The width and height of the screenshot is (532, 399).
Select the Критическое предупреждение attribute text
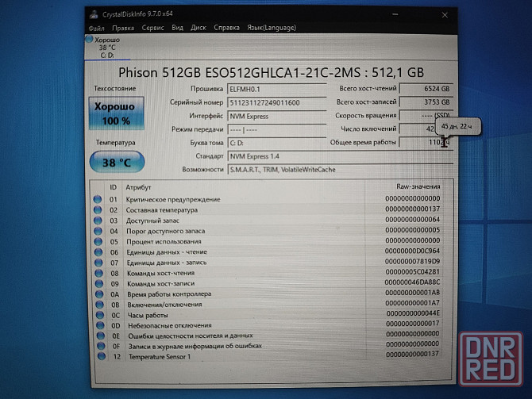173,199
